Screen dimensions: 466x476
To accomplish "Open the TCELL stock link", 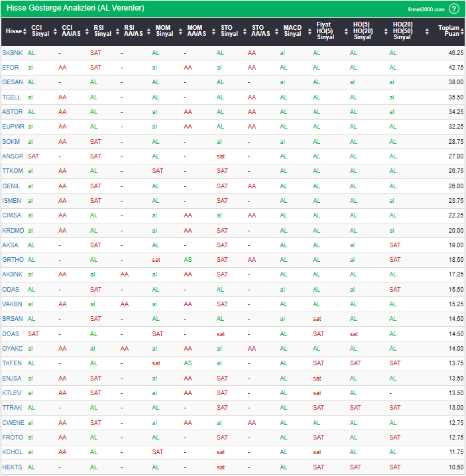I will pyautogui.click(x=11, y=97).
